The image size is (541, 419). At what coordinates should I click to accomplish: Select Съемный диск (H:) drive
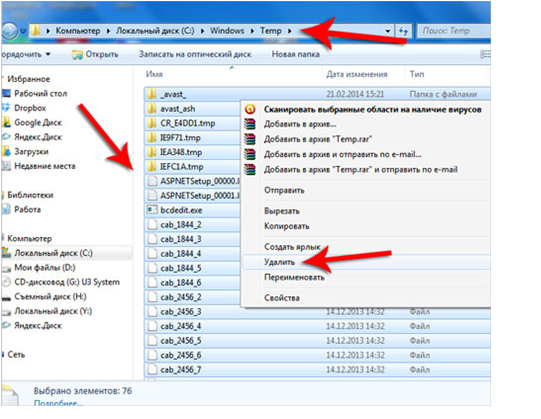coord(50,296)
